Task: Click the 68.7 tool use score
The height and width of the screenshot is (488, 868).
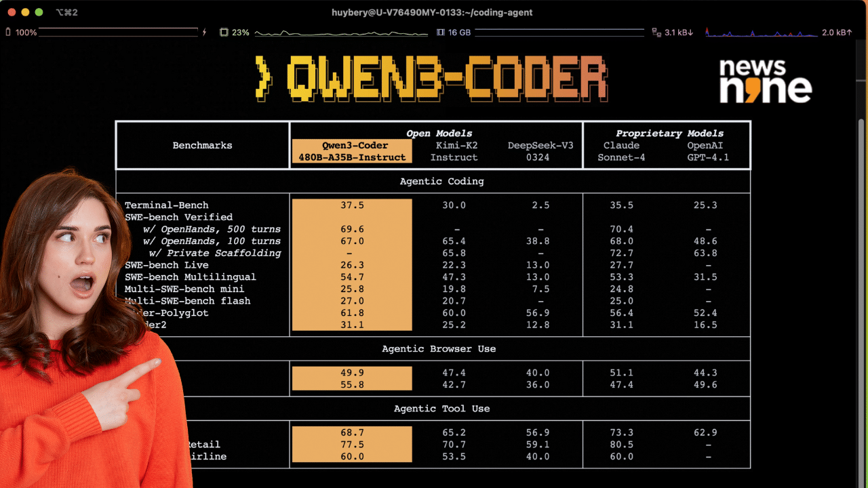Action: click(352, 432)
